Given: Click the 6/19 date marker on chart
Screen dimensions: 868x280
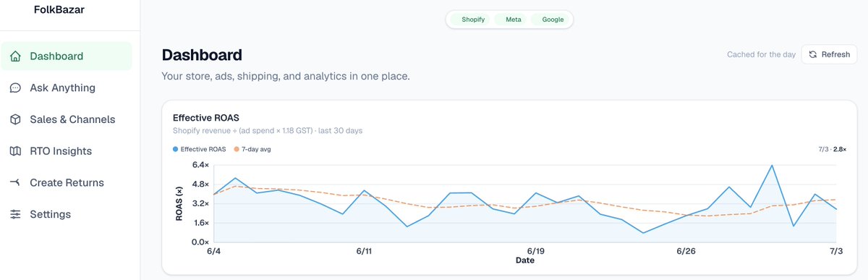Looking at the screenshot, I should 535,251.
